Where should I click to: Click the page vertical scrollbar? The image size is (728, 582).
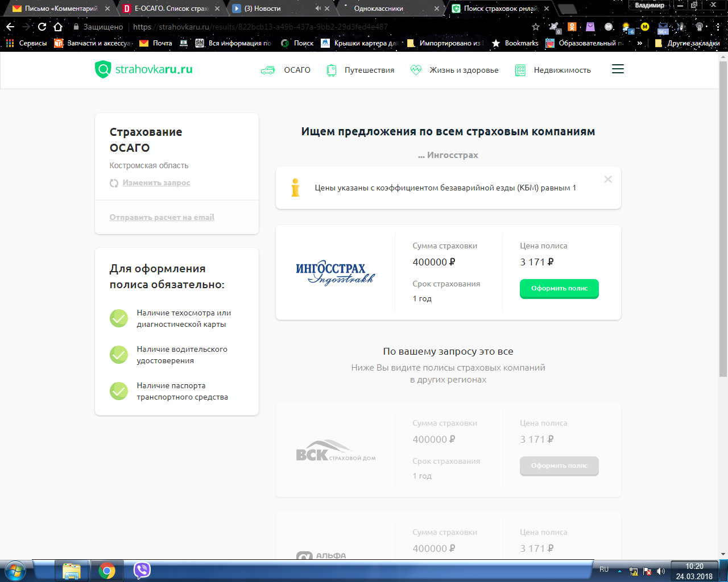723,227
